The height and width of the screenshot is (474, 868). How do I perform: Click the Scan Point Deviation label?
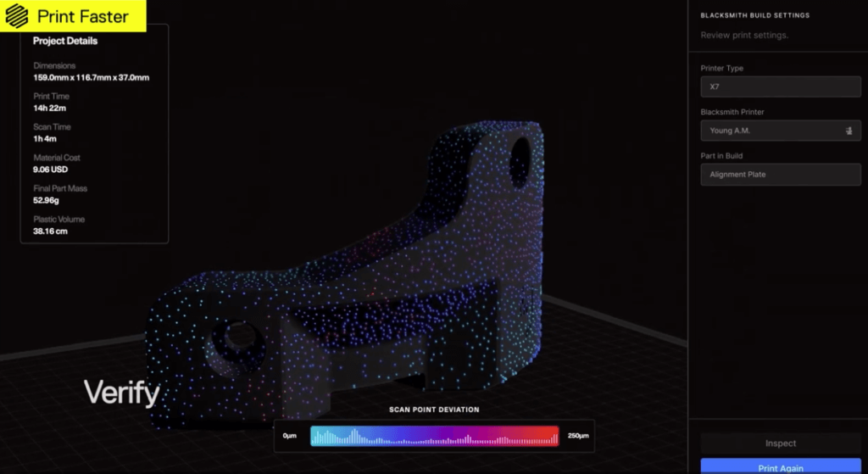pos(434,410)
